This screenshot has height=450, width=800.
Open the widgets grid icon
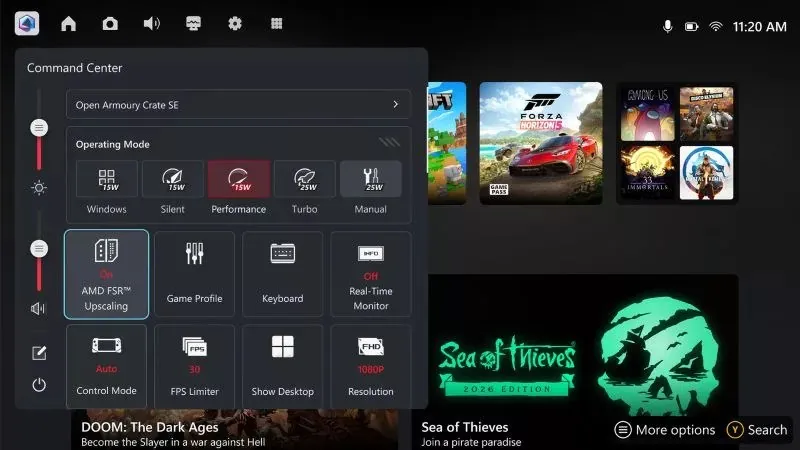pos(277,23)
